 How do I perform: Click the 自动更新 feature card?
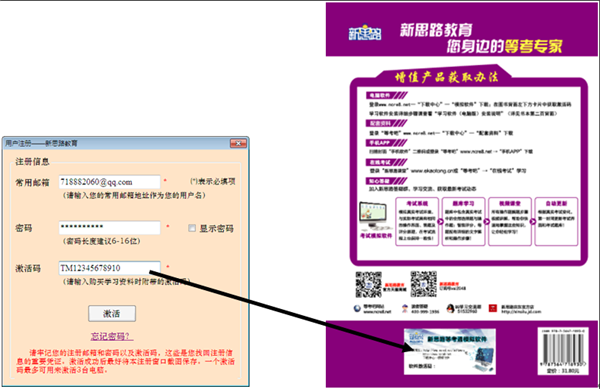point(556,221)
